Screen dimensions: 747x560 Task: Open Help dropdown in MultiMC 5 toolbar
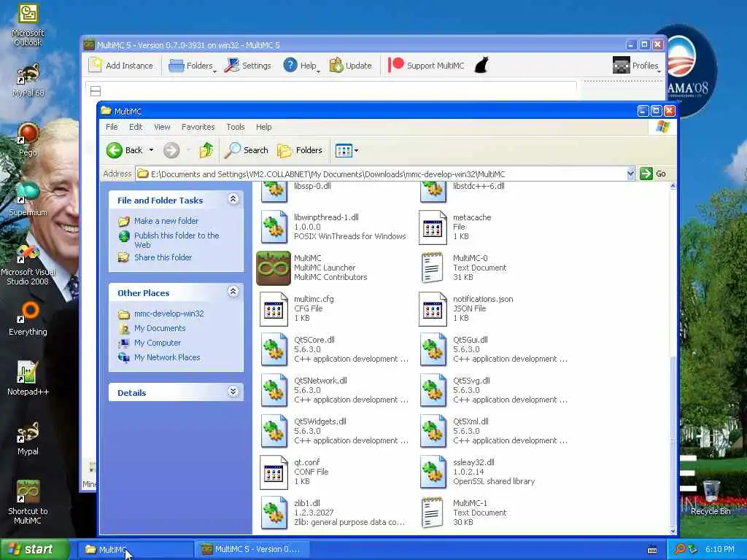point(301,65)
